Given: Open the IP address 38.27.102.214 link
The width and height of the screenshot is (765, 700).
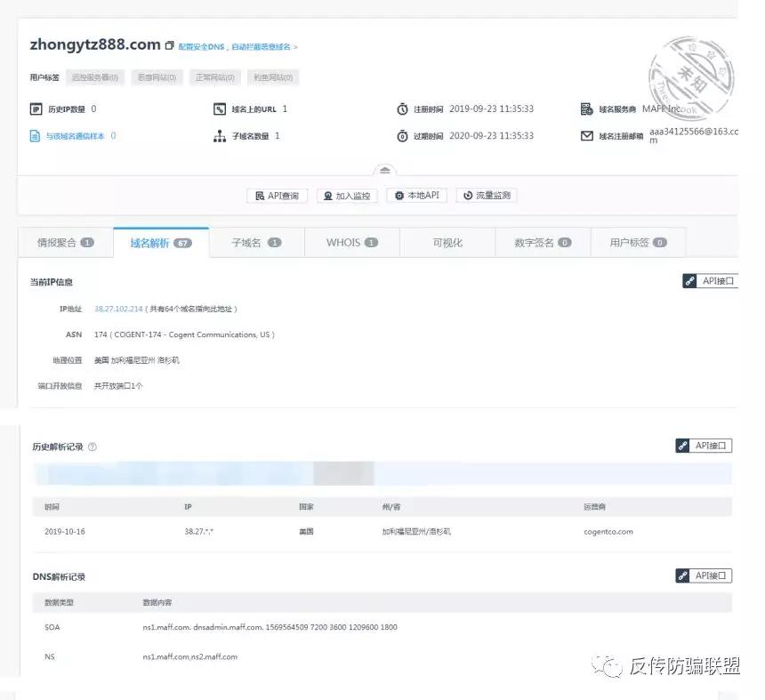Looking at the screenshot, I should click(x=118, y=309).
